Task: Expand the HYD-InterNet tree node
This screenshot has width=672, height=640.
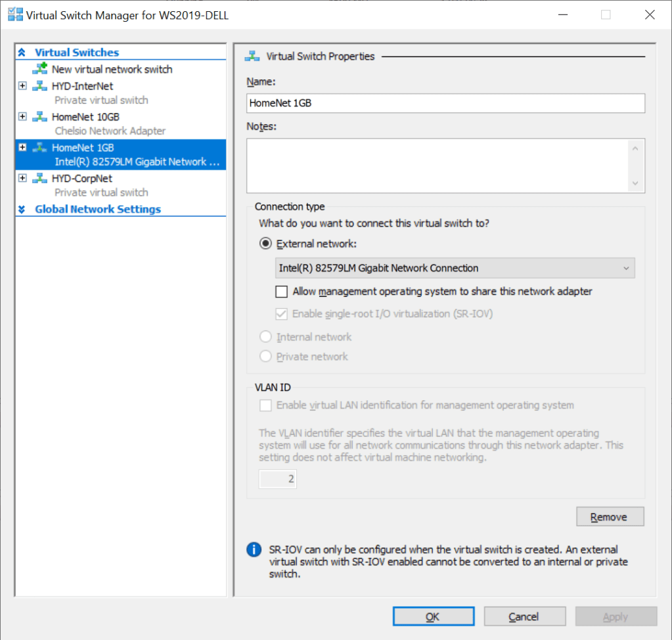Action: [x=23, y=86]
